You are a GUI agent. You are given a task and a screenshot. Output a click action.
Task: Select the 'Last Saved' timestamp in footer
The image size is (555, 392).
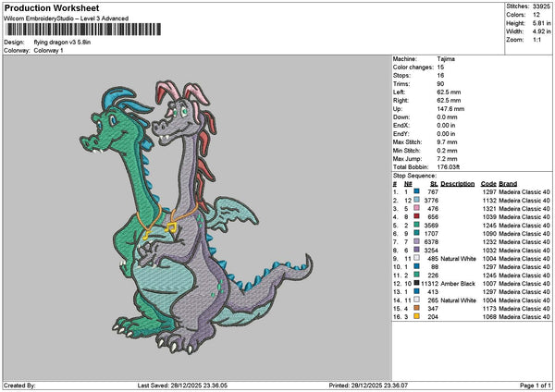[182, 386]
